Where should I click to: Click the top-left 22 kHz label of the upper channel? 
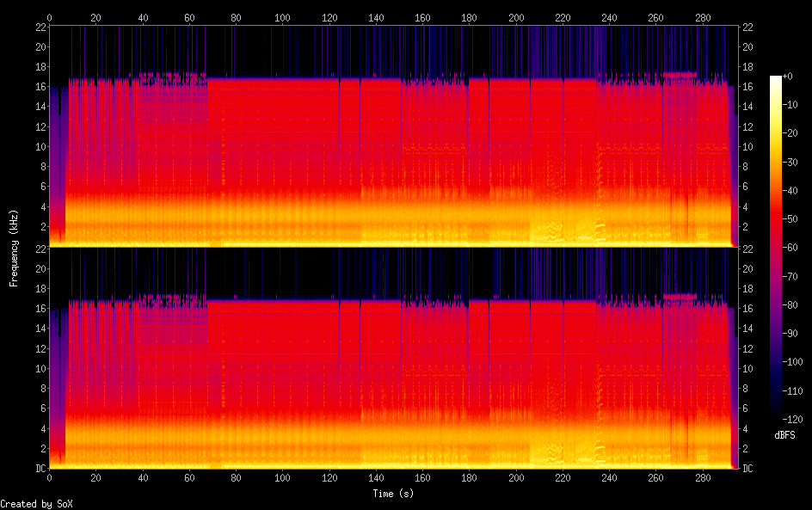coord(40,28)
